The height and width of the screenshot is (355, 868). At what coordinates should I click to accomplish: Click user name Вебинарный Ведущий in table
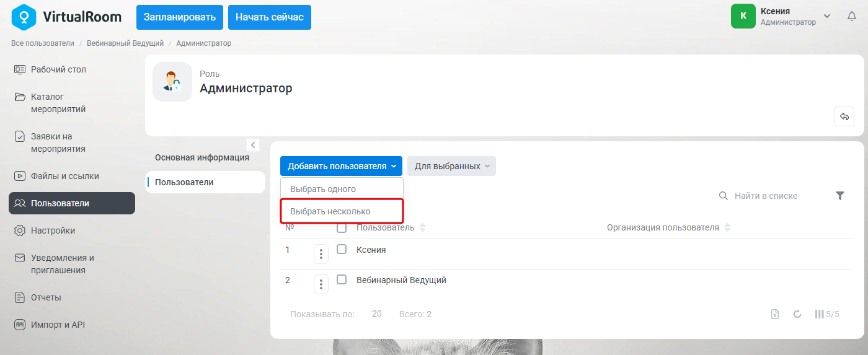tap(401, 280)
